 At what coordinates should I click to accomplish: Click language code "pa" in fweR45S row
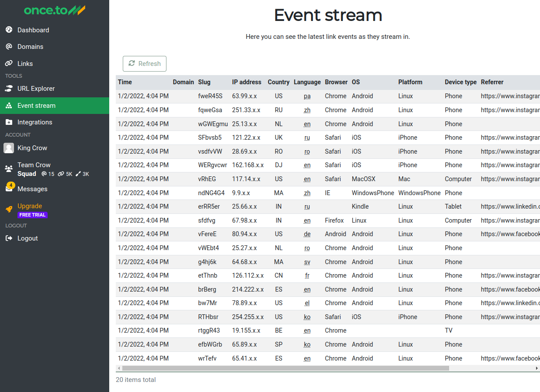(307, 96)
